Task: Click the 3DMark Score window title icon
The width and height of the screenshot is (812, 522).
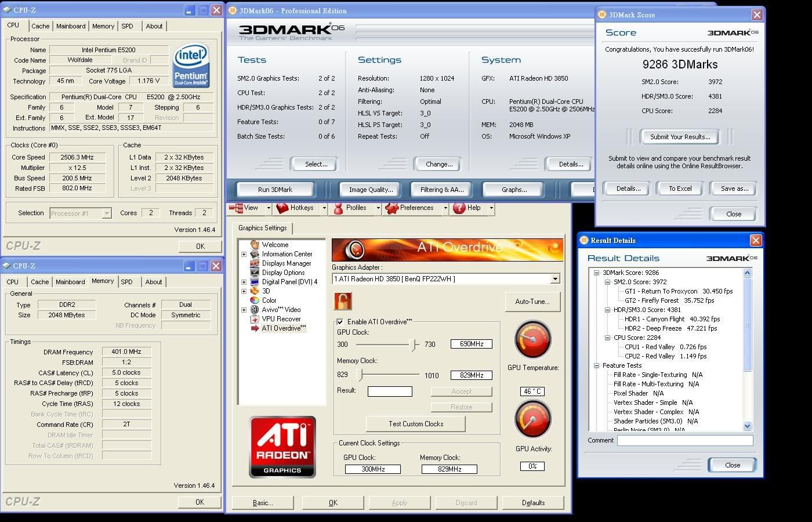Action: coord(602,14)
